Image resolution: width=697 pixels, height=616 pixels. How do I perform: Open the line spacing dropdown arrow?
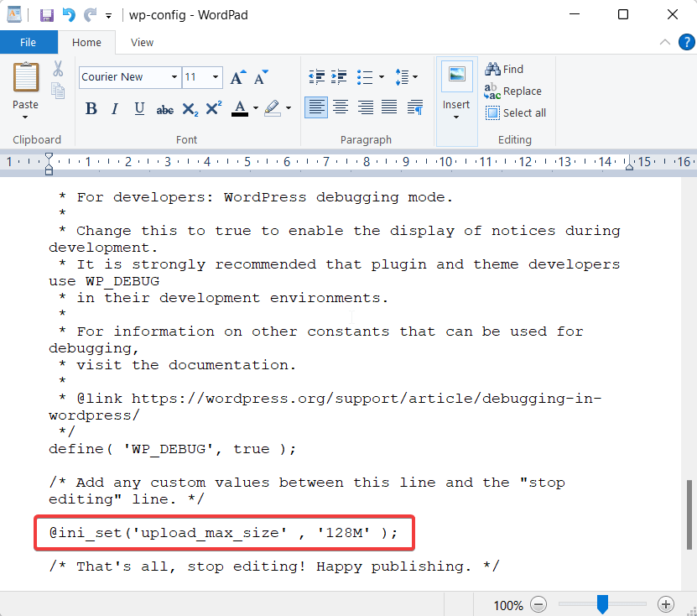click(x=415, y=77)
